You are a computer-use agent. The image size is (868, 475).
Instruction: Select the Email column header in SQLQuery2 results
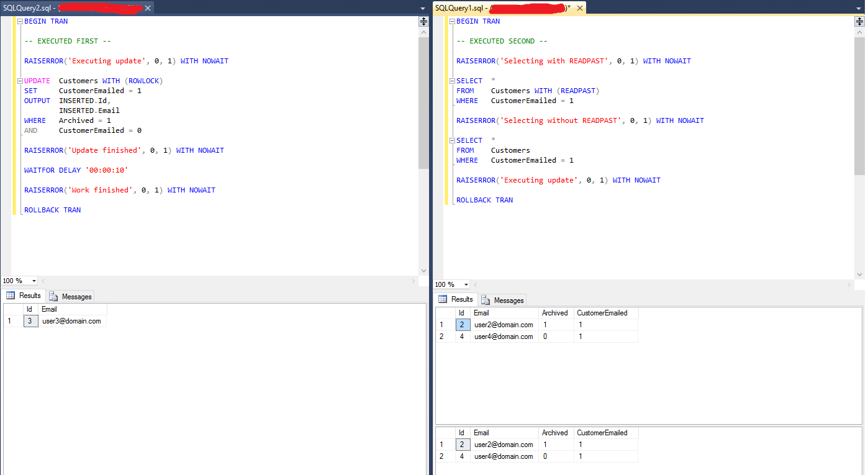pos(73,309)
